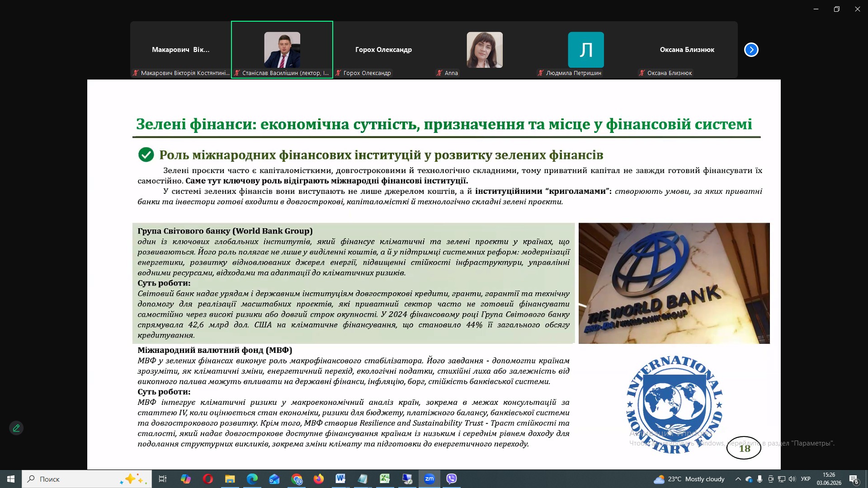The width and height of the screenshot is (868, 488).
Task: Select Anna's participant video tile
Action: coord(485,50)
